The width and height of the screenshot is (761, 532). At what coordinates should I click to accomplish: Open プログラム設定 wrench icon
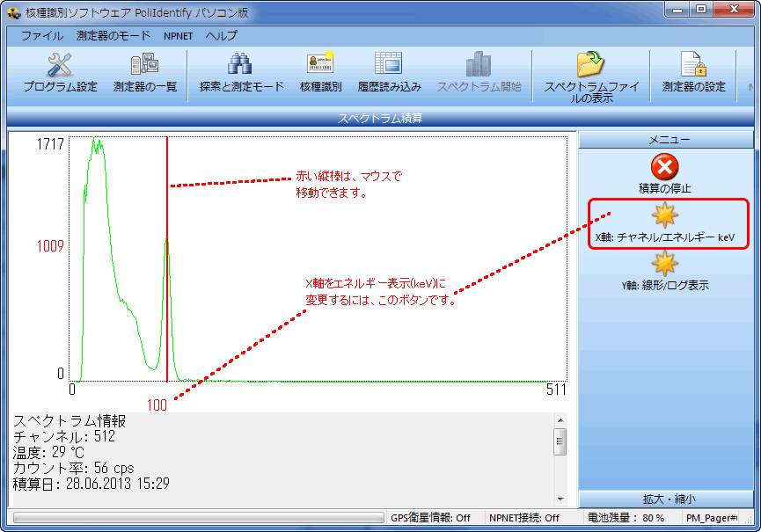pos(60,65)
